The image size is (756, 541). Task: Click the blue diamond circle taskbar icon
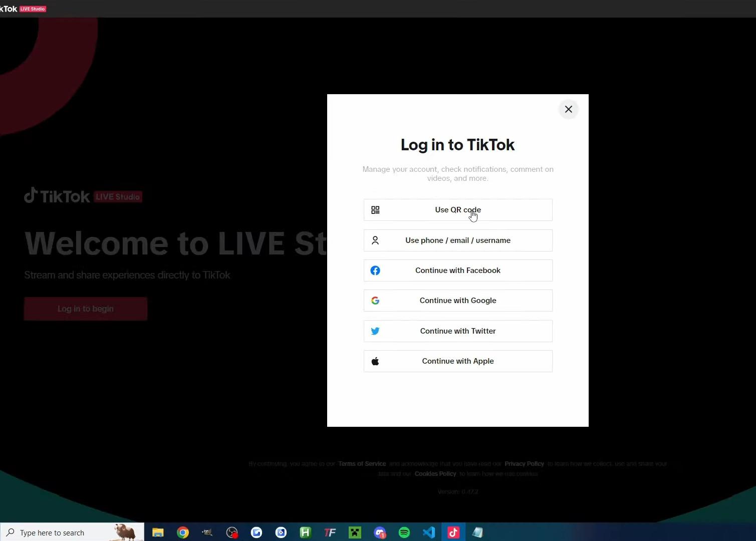(x=281, y=532)
